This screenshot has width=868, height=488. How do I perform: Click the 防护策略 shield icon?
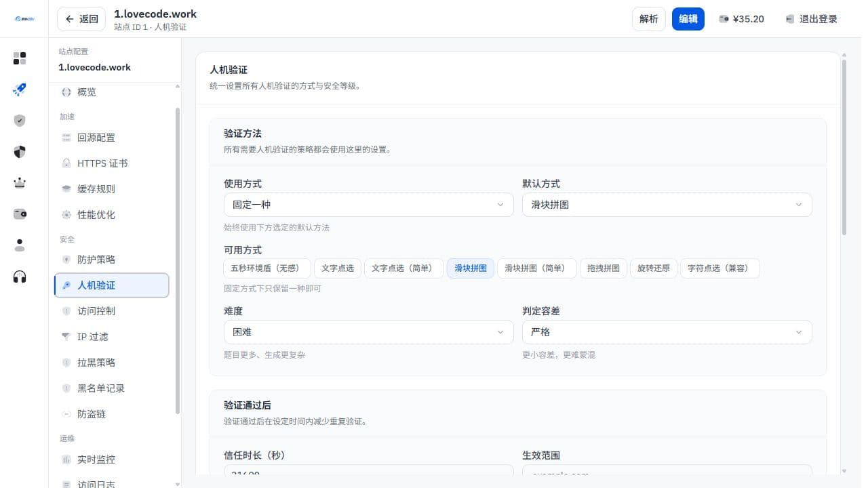point(66,260)
